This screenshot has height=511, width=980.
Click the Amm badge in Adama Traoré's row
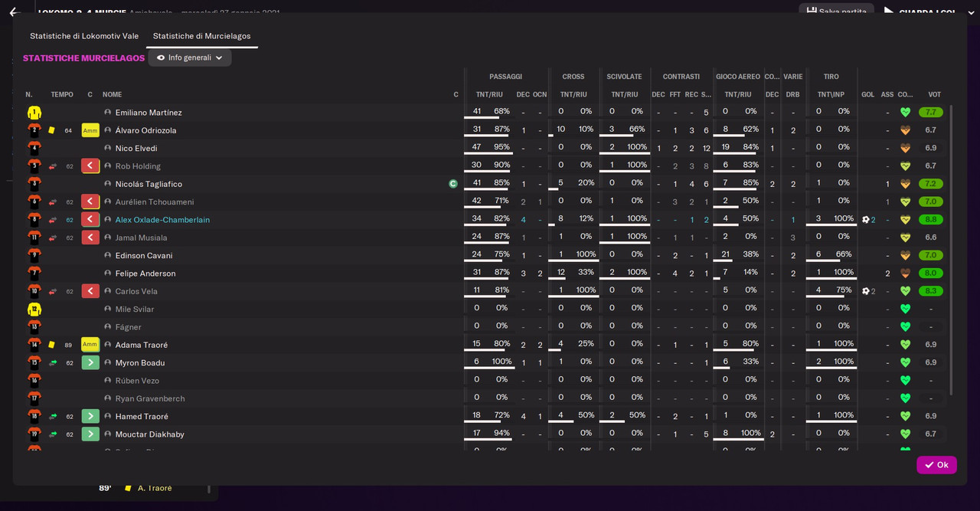pos(90,345)
